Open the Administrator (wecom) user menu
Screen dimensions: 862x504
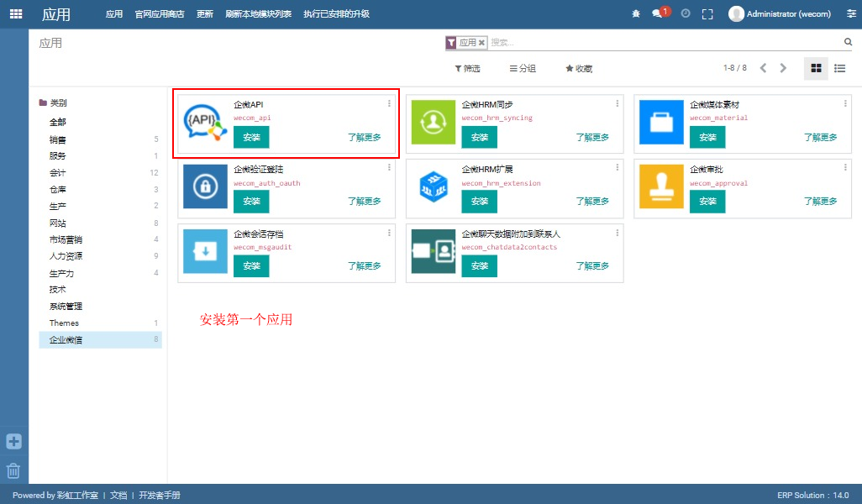point(780,13)
